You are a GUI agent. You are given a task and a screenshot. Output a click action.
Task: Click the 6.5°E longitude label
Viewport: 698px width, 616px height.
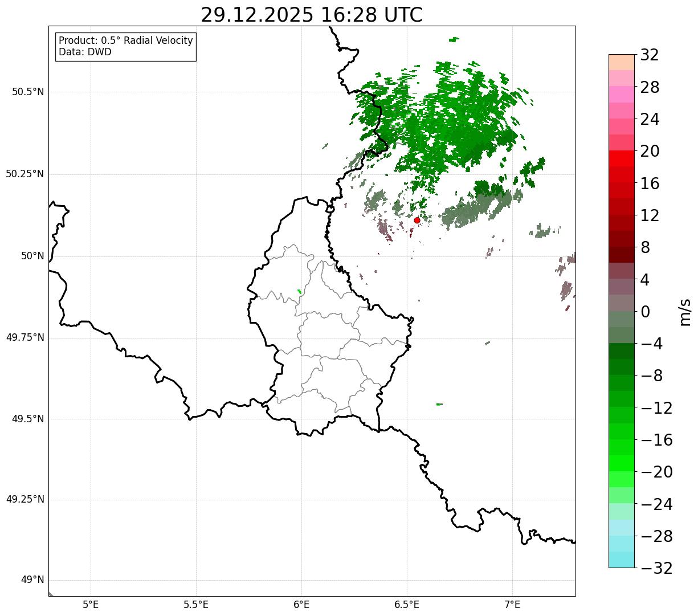coord(407,604)
